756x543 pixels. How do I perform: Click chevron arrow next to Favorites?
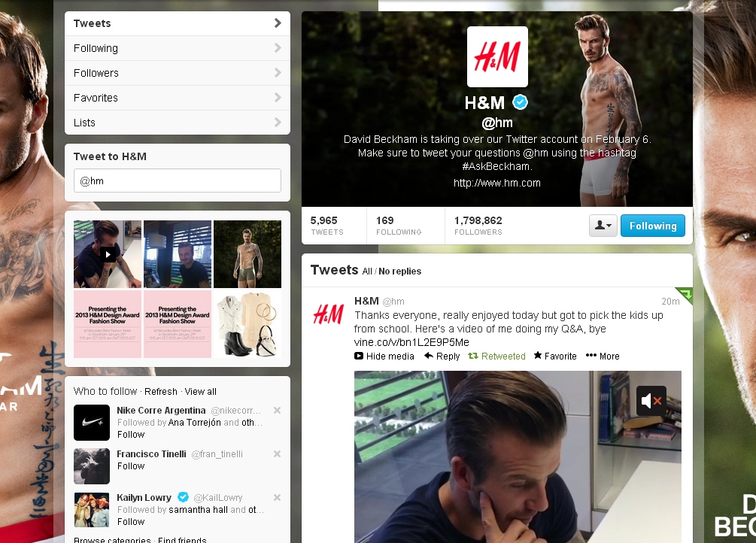tap(278, 98)
